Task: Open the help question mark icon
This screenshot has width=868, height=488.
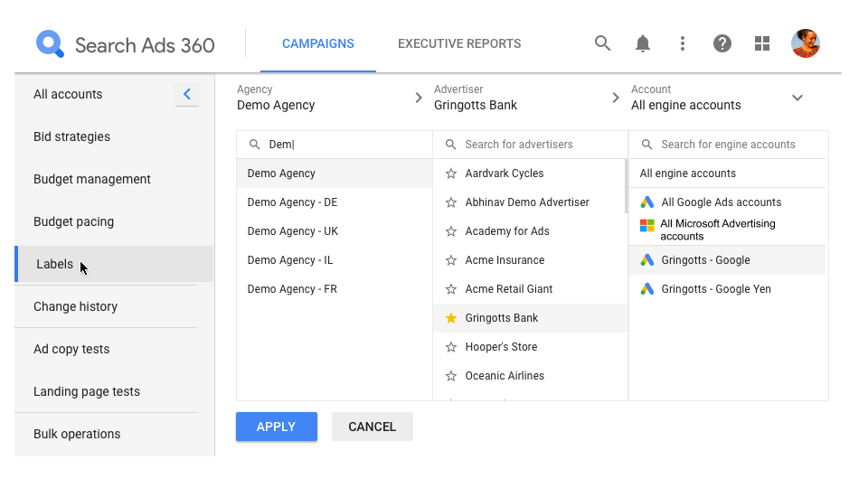Action: (x=722, y=43)
